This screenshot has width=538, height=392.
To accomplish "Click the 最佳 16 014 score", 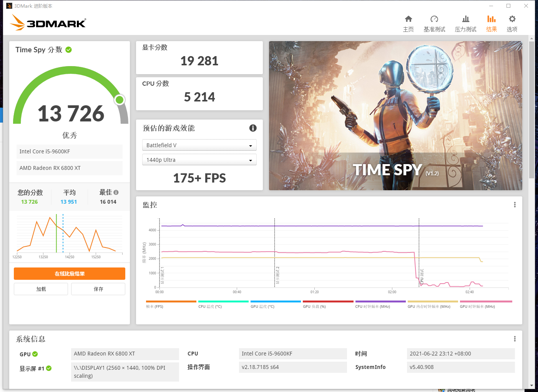I will tap(108, 202).
